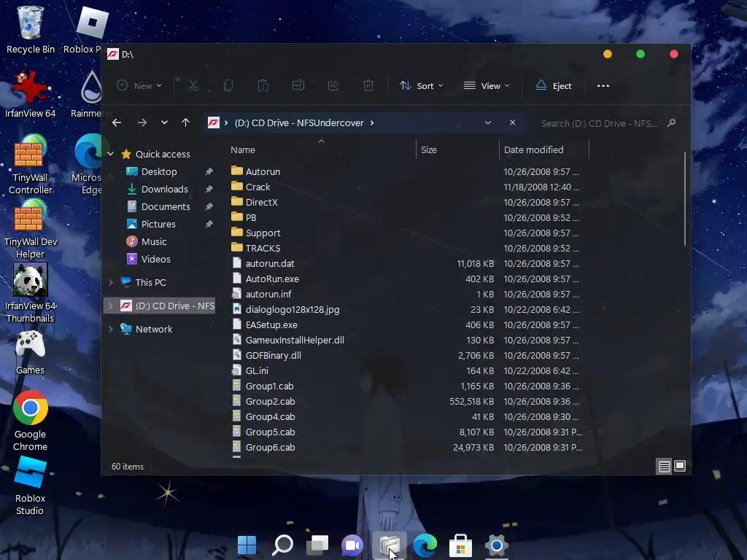
Task: Clear the address bar with the X
Action: coord(512,122)
